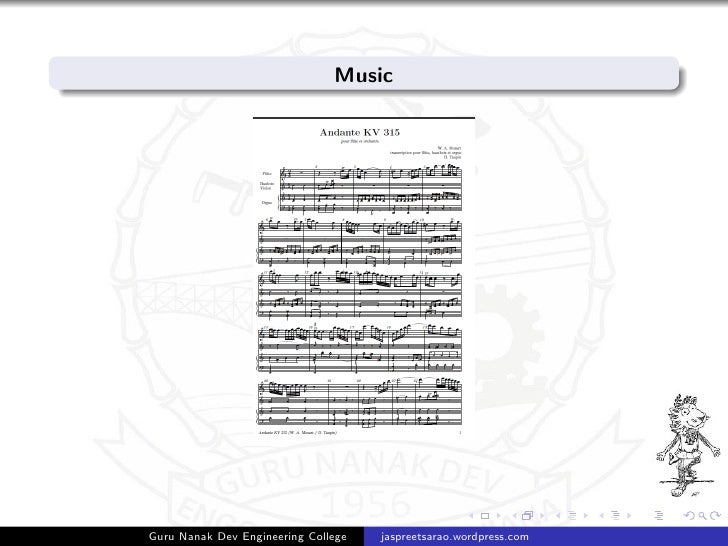Click 'Guru Nanak Dev Engineering College' footer text
Image resolution: width=728 pixels, height=546 pixels.
(247, 536)
